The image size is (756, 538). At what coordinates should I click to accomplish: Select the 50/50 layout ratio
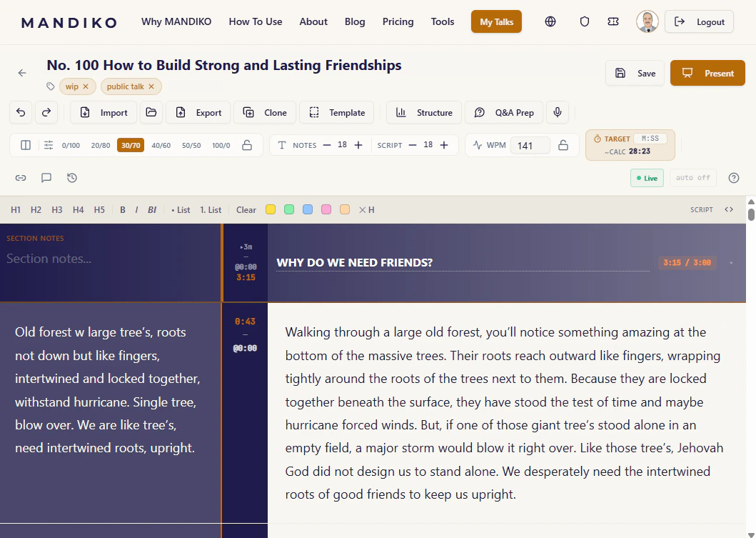(x=191, y=145)
